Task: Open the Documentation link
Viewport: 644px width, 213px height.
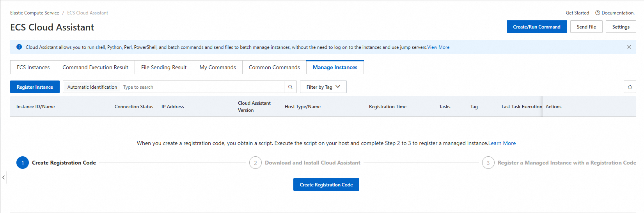Action: point(618,13)
